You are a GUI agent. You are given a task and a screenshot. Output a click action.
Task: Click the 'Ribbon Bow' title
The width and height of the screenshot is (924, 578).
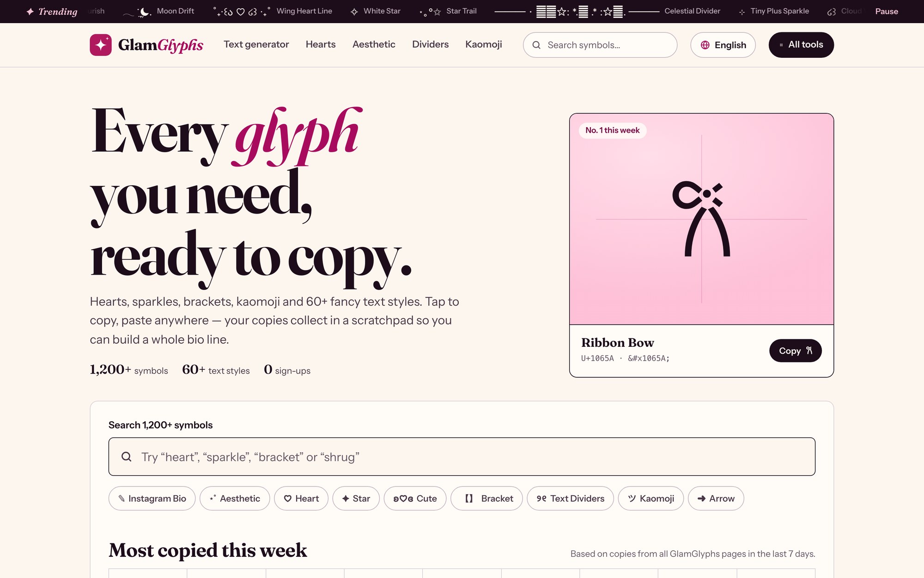618,343
